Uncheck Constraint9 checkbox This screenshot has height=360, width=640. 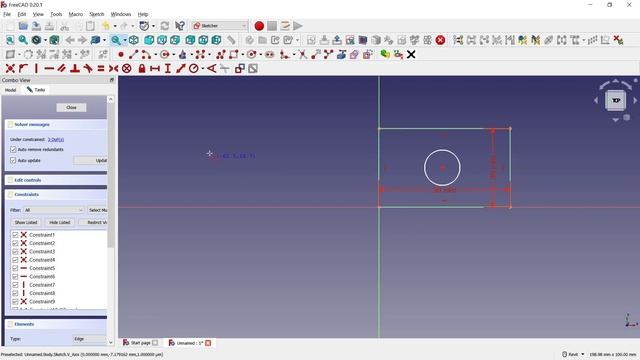15,301
